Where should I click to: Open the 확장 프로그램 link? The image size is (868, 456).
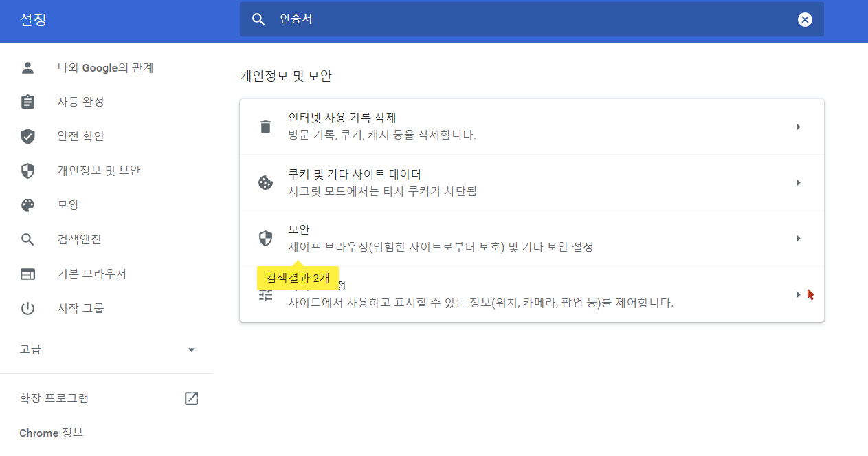[x=54, y=398]
